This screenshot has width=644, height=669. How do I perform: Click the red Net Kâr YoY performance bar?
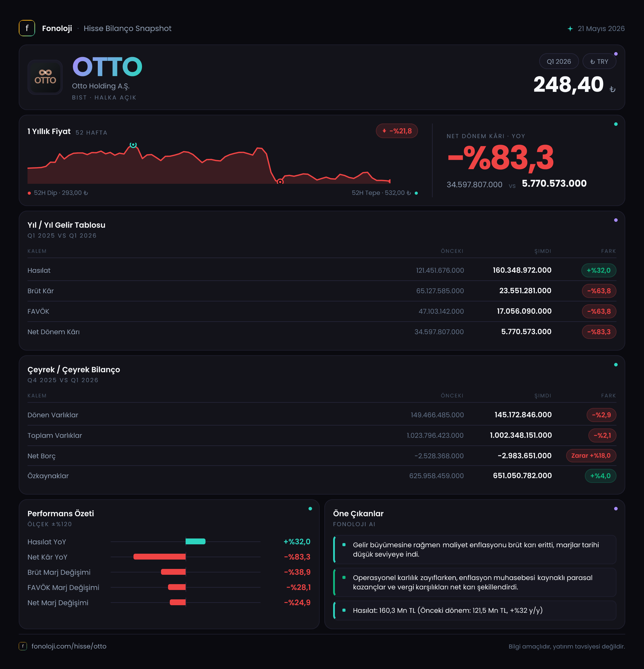tap(160, 557)
